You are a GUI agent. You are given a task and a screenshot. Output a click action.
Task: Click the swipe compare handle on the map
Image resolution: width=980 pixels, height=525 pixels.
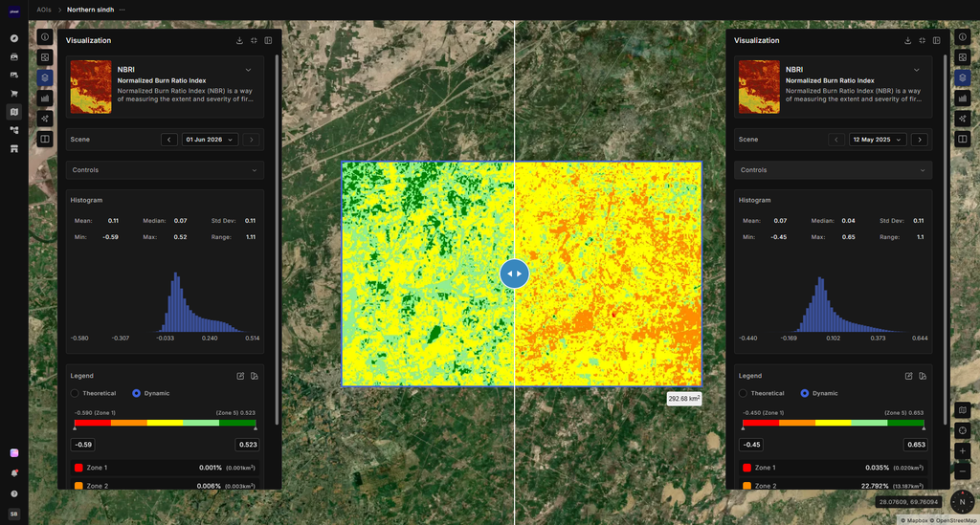tap(514, 273)
